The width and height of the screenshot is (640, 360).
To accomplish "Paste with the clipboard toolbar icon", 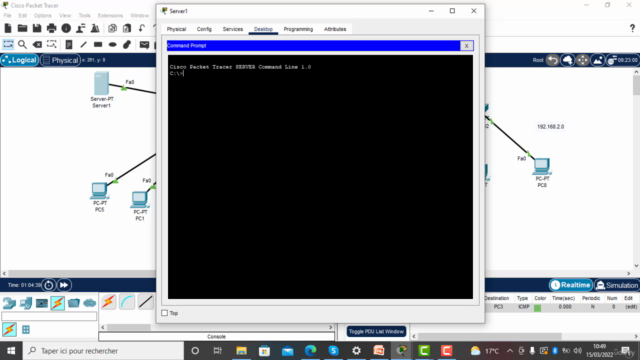I will point(127,28).
